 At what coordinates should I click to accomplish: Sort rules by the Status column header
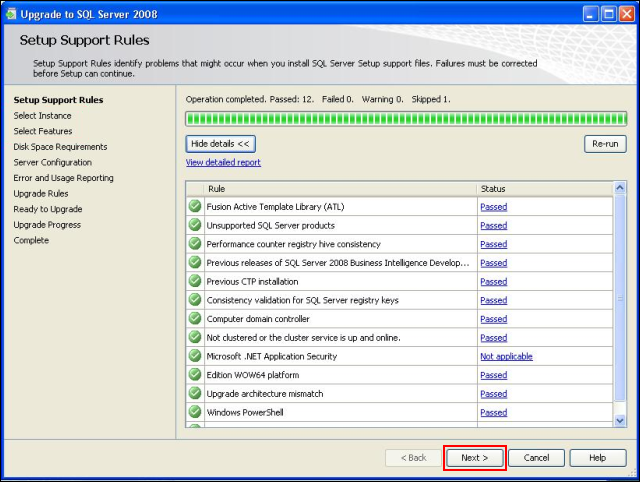(543, 188)
